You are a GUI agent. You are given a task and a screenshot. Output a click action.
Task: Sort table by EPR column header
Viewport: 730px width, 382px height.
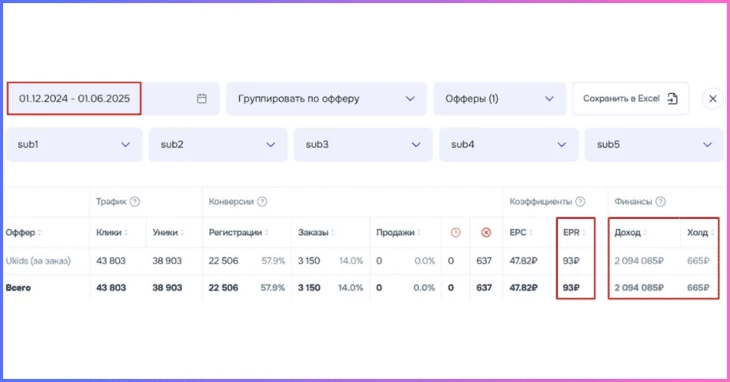[575, 232]
